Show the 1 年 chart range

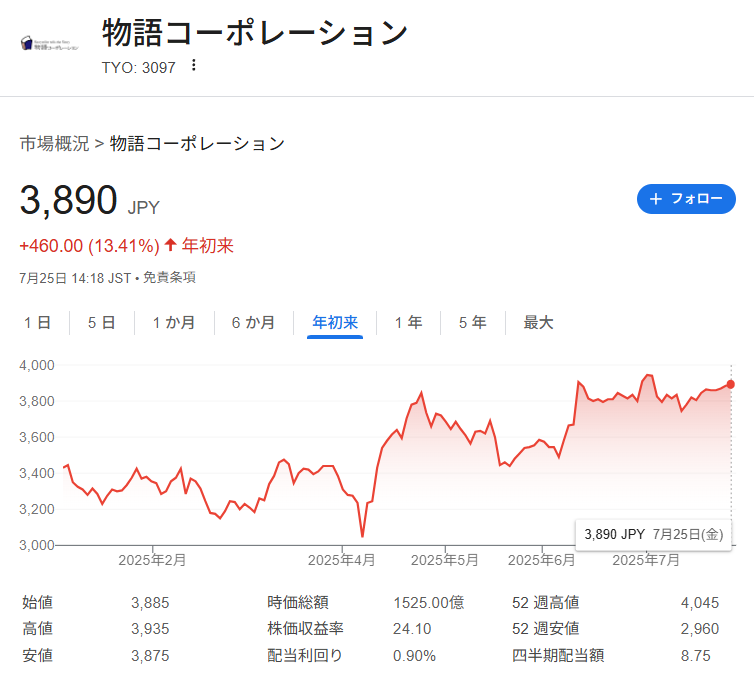tap(408, 322)
